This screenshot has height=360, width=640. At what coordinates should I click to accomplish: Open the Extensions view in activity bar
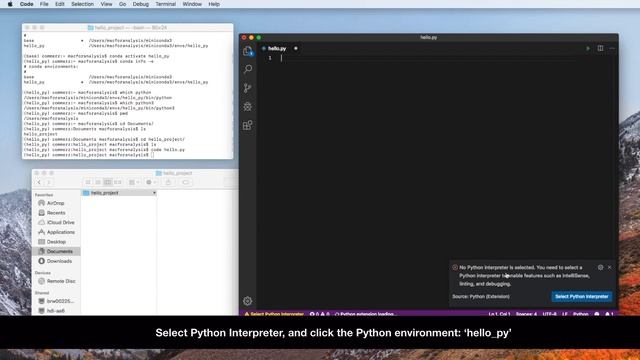[x=248, y=125]
